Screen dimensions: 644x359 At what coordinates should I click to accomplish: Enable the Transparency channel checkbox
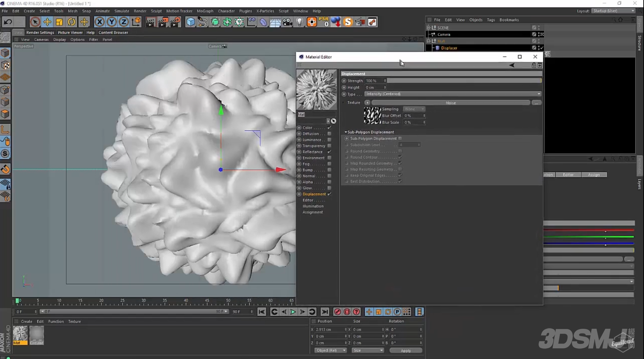tap(329, 146)
